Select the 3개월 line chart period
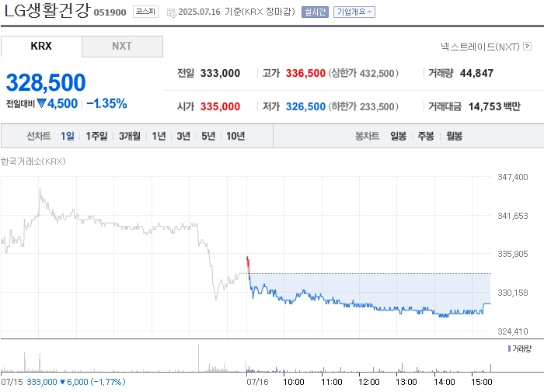The height and width of the screenshot is (392, 544). click(x=130, y=136)
